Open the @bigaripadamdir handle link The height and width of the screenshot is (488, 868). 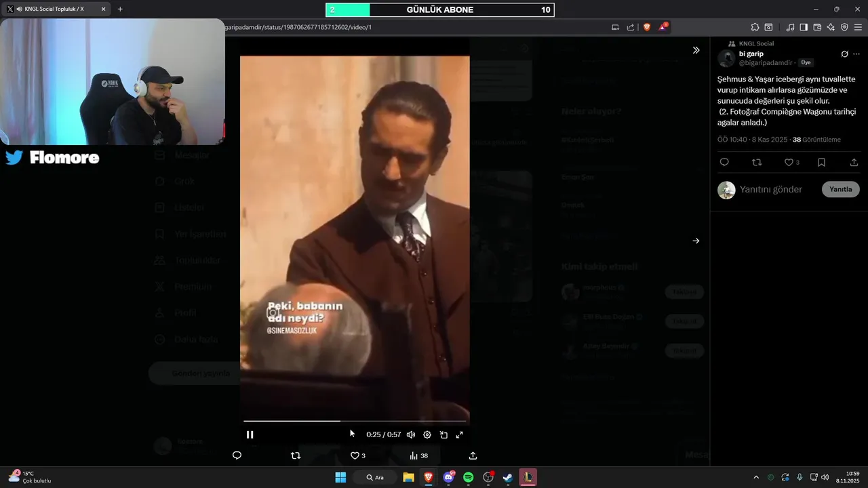[766, 62]
